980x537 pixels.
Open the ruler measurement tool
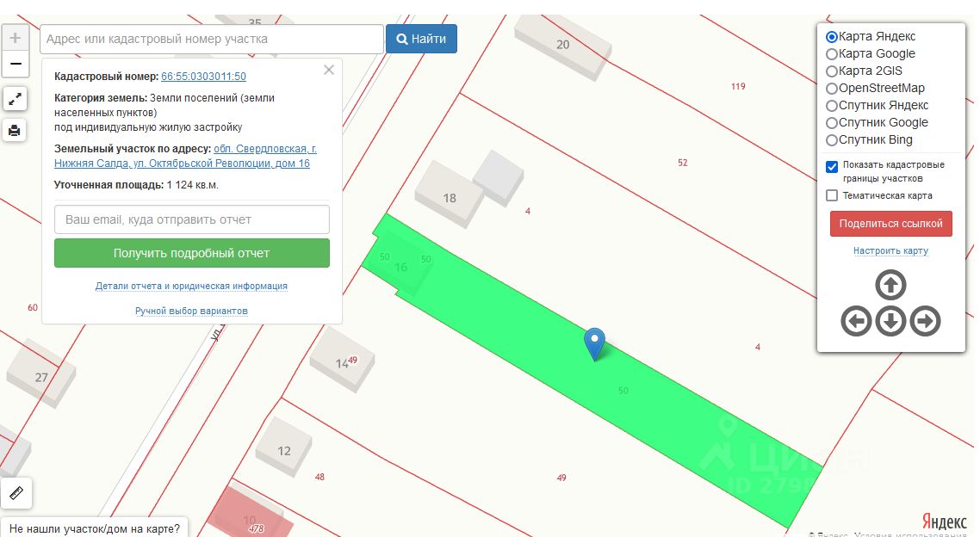[16, 493]
